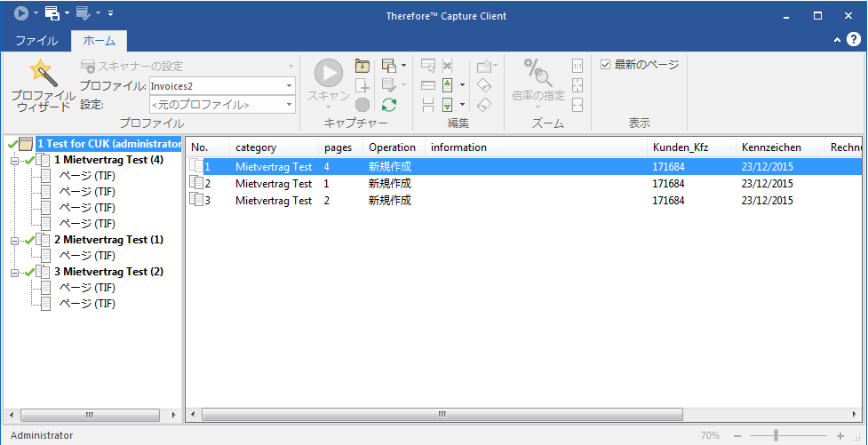Click the green refresh arrows icon
This screenshot has width=868, height=445.
point(390,105)
